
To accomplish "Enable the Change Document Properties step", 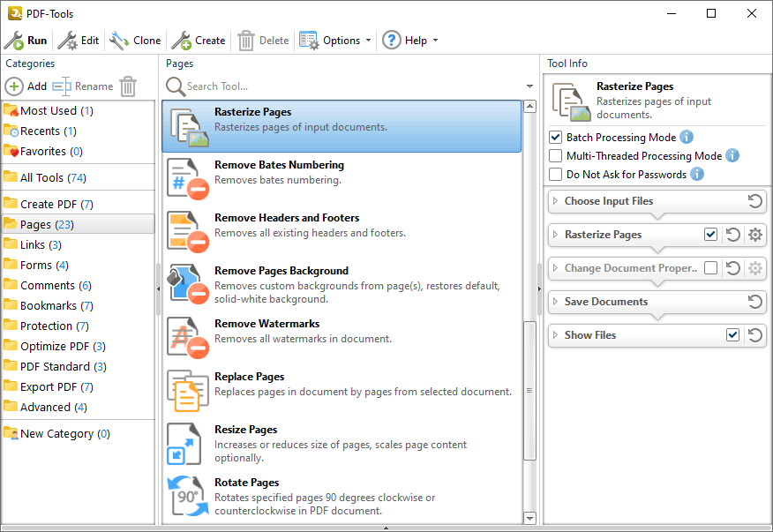I will pos(711,267).
